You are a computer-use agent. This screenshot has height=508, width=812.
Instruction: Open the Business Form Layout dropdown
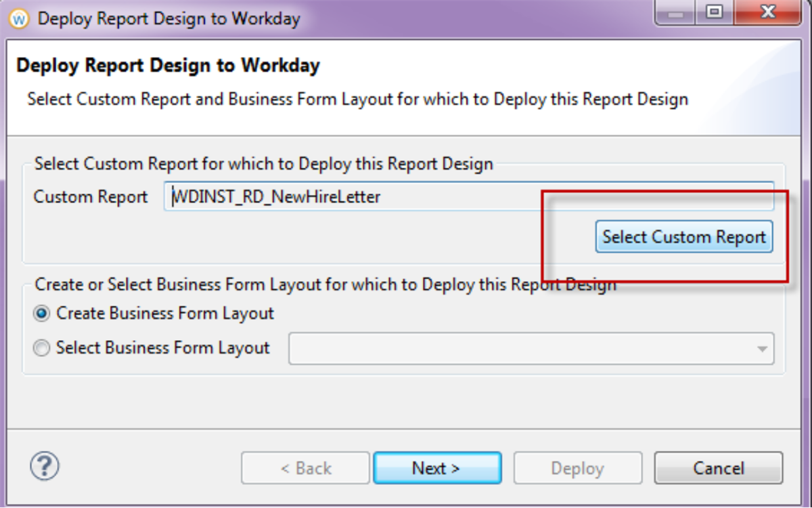click(531, 348)
